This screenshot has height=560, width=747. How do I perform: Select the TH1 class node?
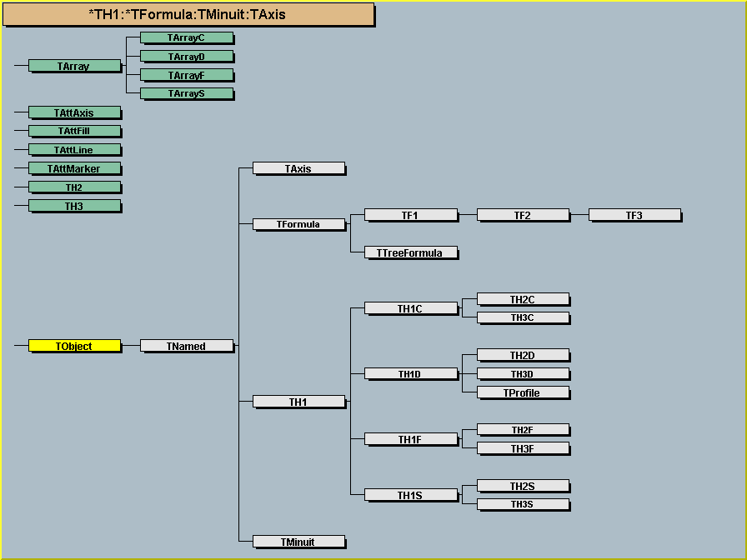pyautogui.click(x=298, y=402)
